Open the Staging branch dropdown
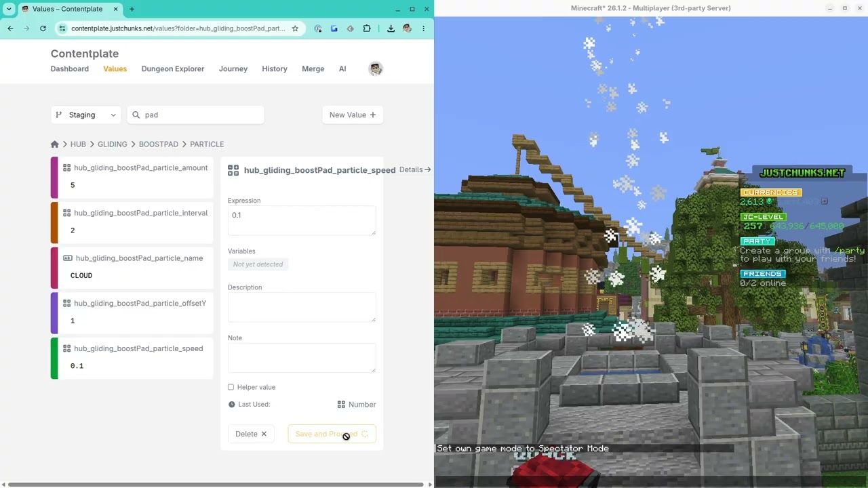868x488 pixels. (x=86, y=115)
